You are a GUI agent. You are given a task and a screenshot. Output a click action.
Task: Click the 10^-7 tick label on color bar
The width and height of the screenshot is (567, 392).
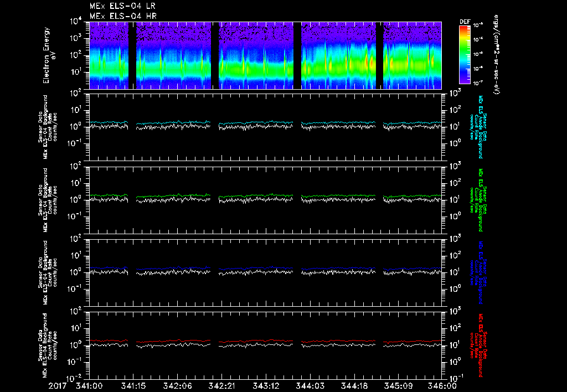coord(478,83)
